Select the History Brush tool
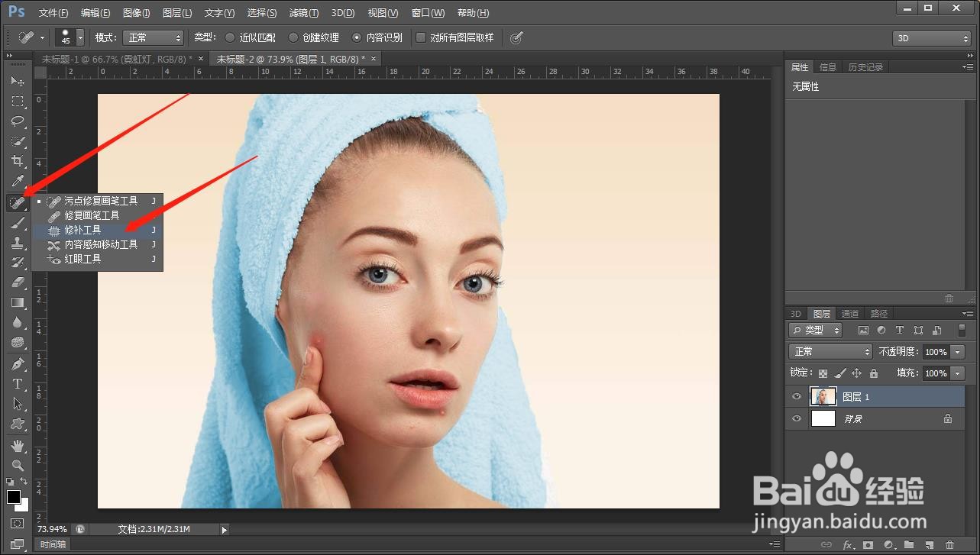The width and height of the screenshot is (980, 555). (x=18, y=262)
